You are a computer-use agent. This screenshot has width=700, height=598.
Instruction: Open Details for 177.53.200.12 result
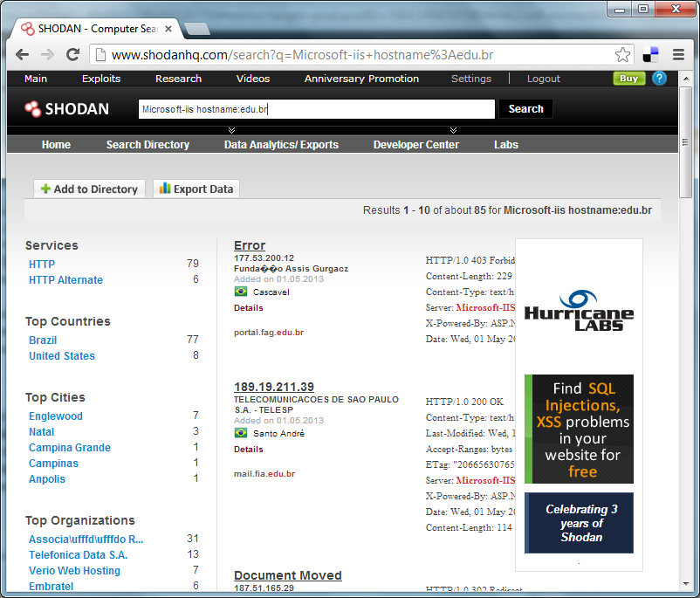(x=248, y=307)
